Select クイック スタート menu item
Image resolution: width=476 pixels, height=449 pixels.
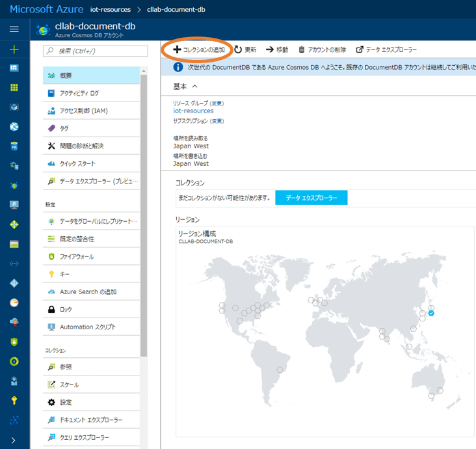pyautogui.click(x=91, y=163)
